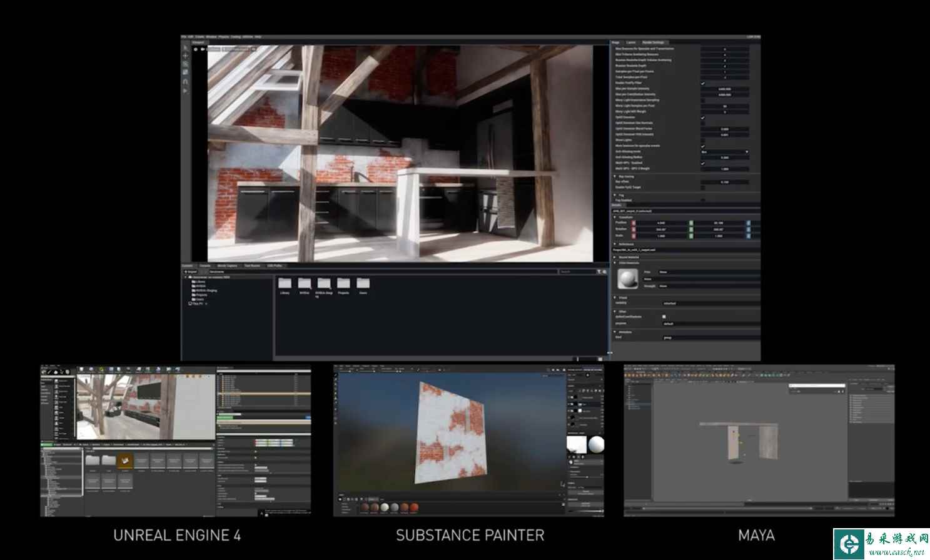Collapse the Other section
The height and width of the screenshot is (560, 930).
click(x=615, y=311)
